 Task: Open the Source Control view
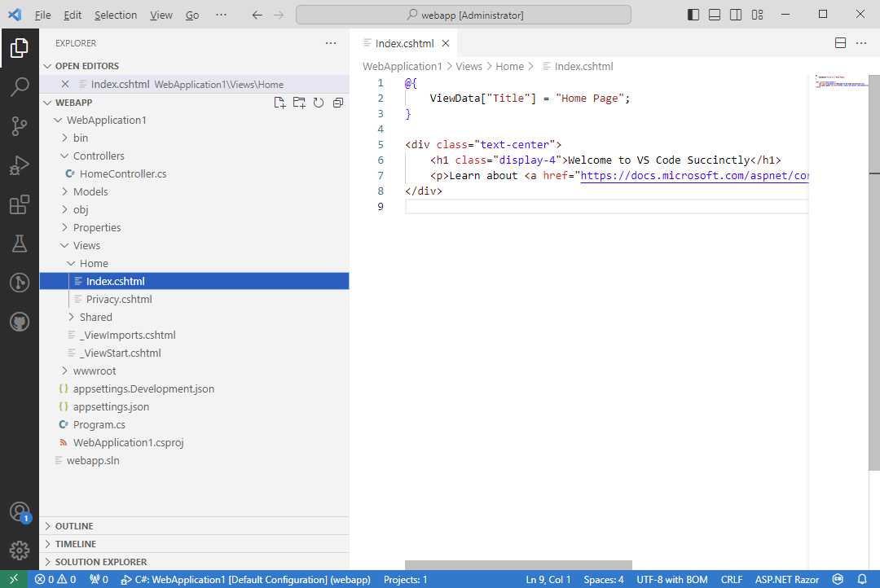19,125
